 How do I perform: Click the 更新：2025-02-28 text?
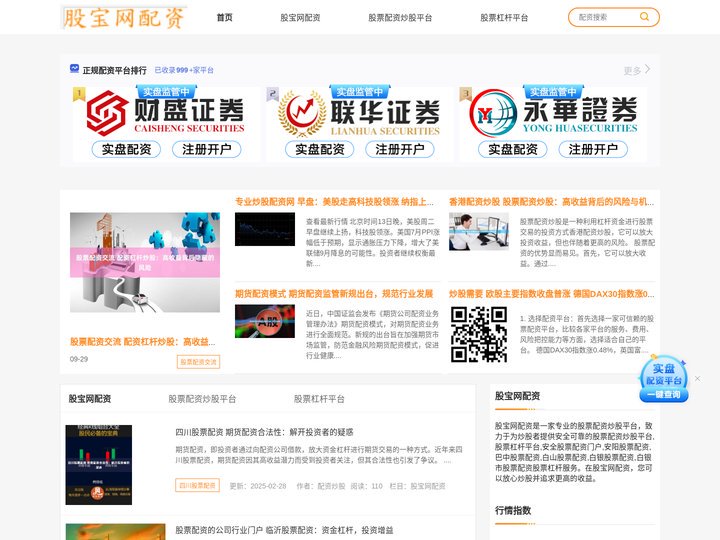[x=258, y=486]
